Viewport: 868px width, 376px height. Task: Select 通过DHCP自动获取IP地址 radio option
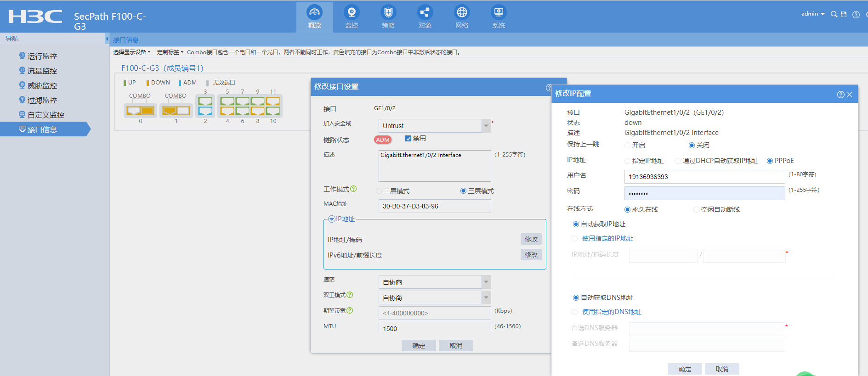678,161
